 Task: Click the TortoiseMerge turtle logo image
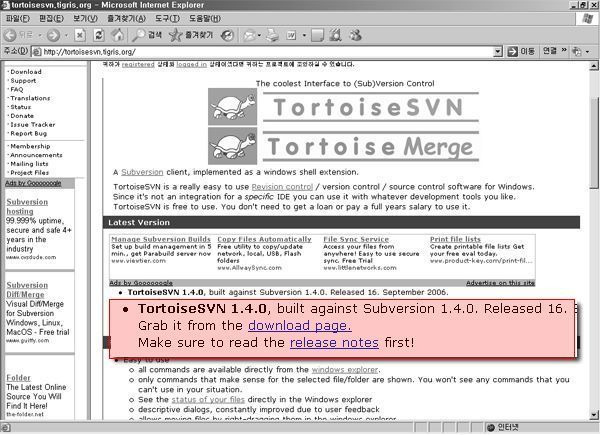(x=232, y=146)
